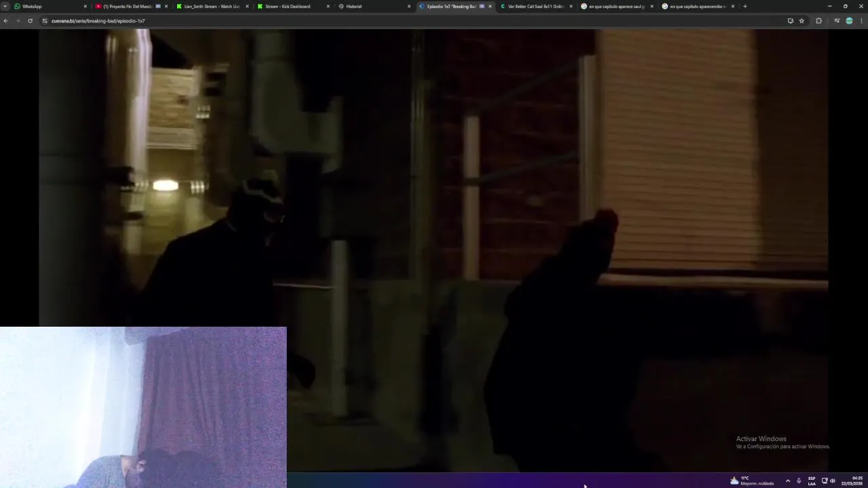Click the cuevana.bi address bar URL

(98, 21)
